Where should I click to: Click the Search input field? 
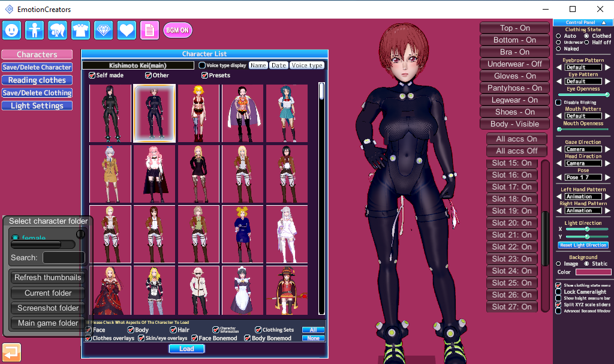(x=64, y=258)
